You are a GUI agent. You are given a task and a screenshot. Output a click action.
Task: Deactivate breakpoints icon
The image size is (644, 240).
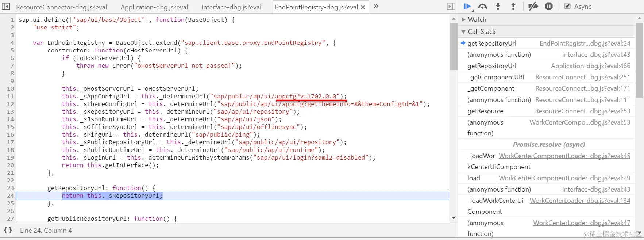click(x=533, y=6)
